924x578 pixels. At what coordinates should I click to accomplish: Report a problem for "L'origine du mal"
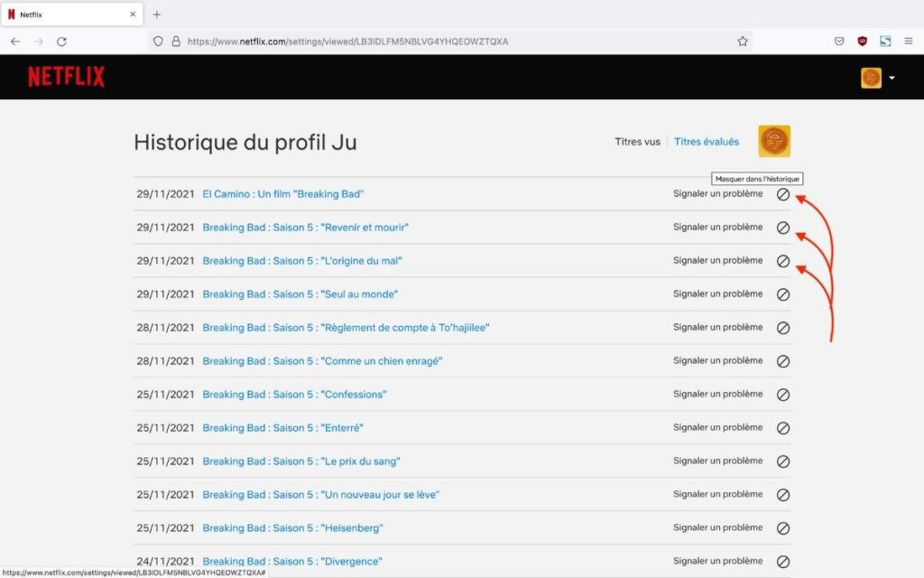[717, 260]
